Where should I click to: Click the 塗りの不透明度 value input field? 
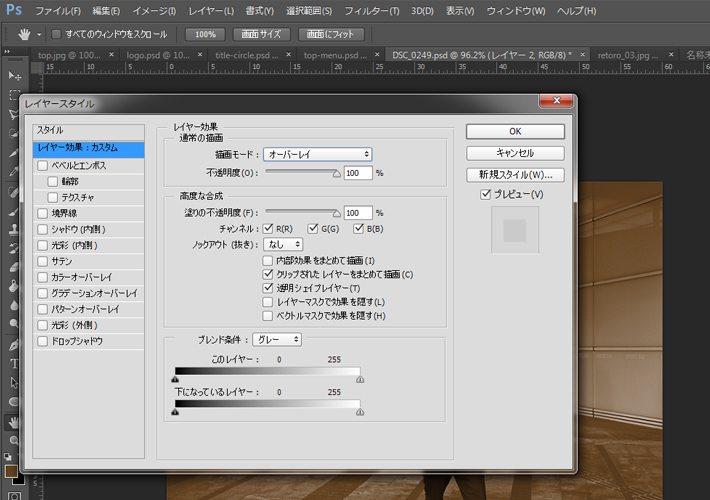coord(358,213)
